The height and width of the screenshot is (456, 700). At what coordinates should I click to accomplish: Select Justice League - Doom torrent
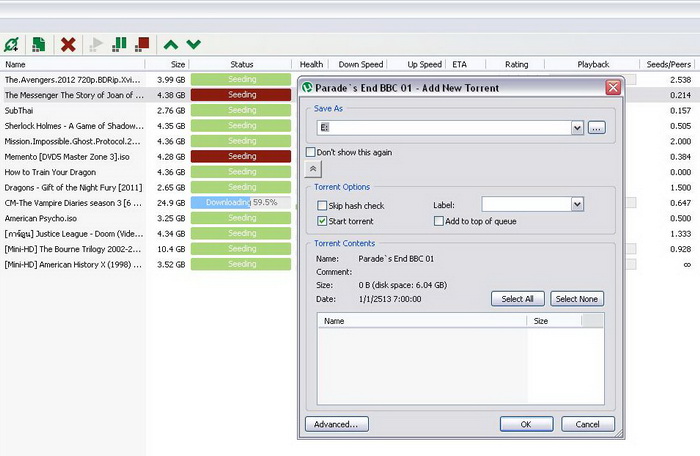click(74, 233)
